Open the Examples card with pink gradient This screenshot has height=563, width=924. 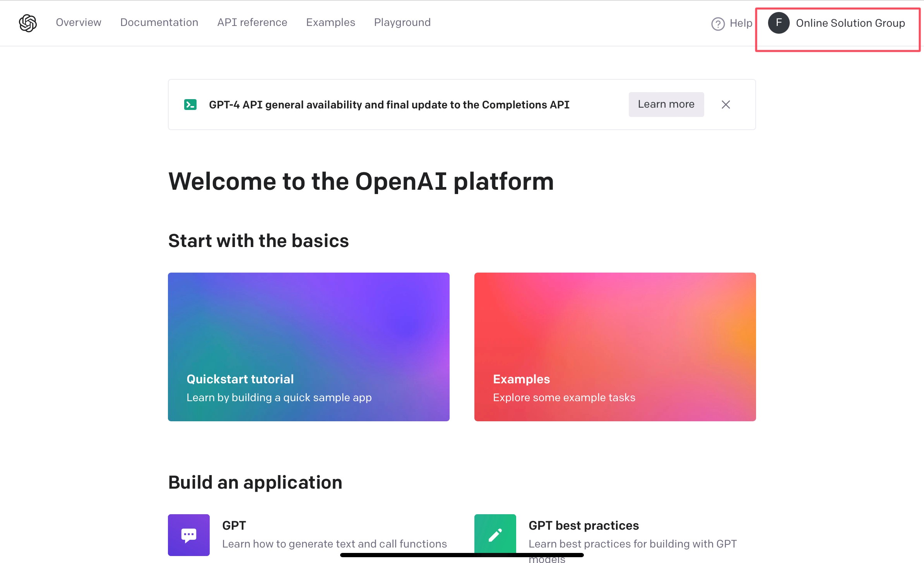point(615,347)
